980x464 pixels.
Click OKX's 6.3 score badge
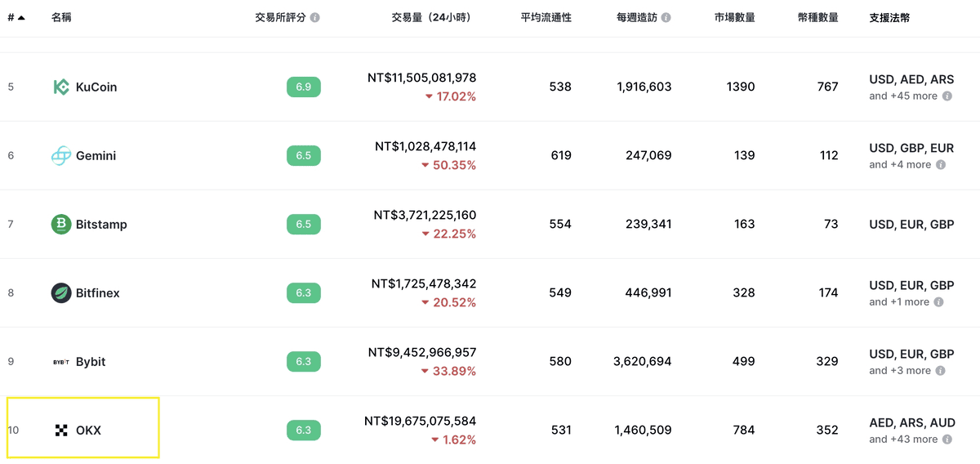(304, 430)
